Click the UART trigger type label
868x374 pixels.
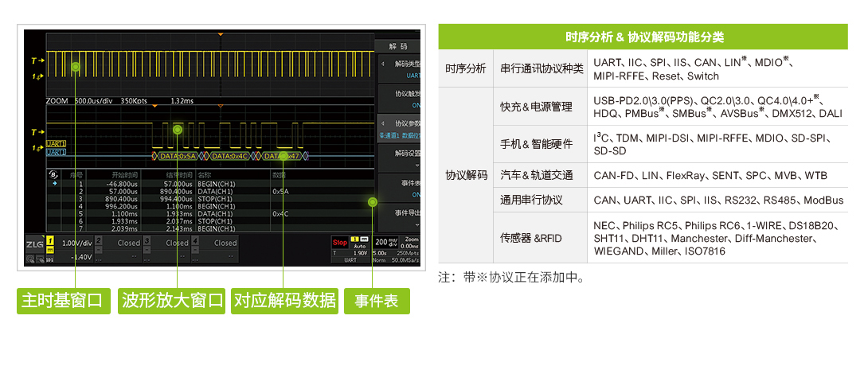pyautogui.click(x=350, y=260)
